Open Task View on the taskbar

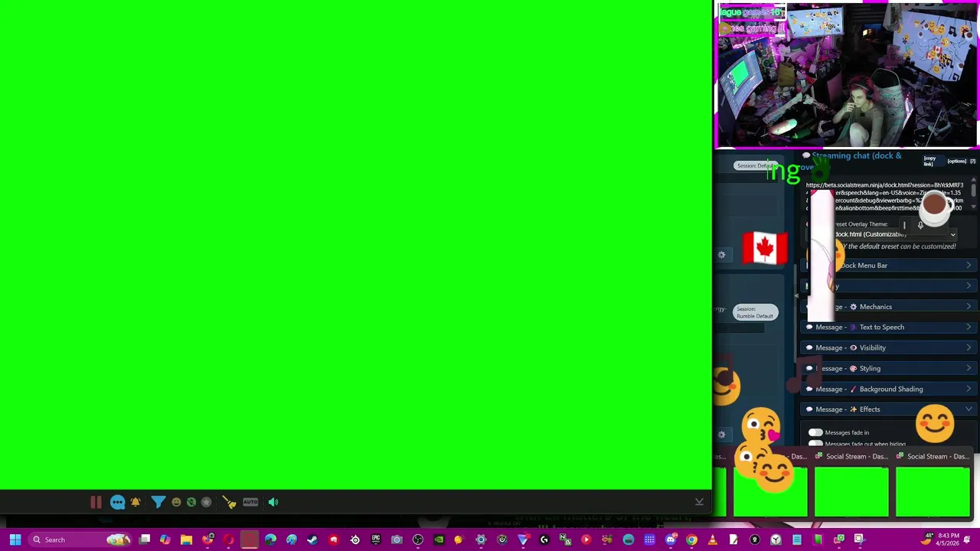(x=144, y=540)
